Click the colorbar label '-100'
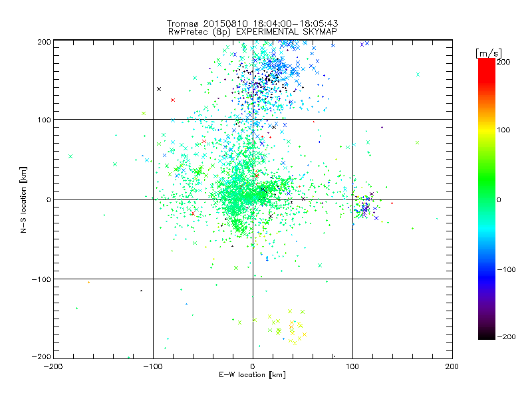The height and width of the screenshot is (399, 532). pyautogui.click(x=506, y=269)
